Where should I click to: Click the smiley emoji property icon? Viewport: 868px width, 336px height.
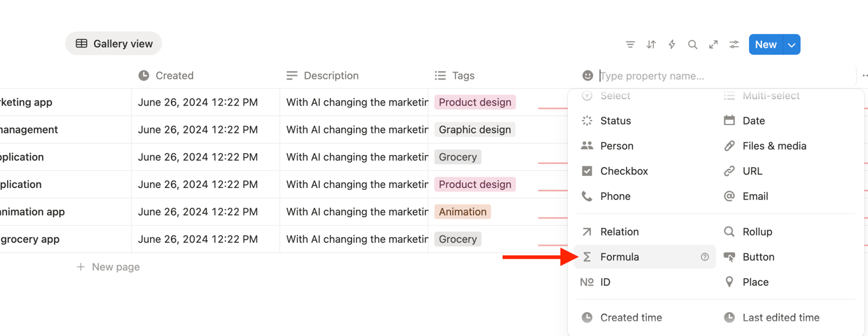coord(588,76)
